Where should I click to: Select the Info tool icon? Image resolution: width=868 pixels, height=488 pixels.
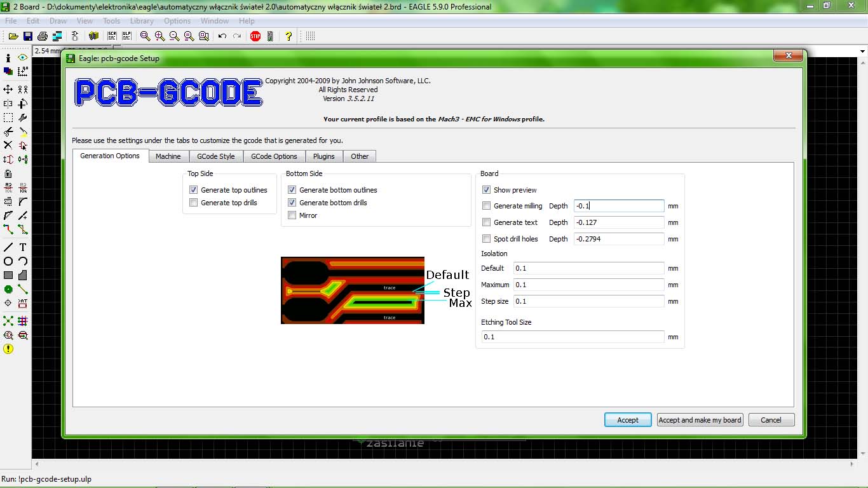pos(8,58)
